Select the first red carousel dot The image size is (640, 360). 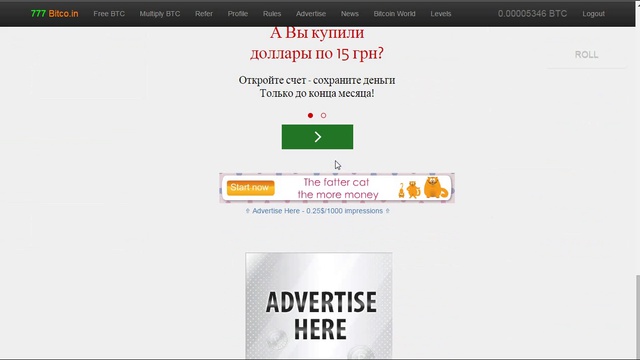(311, 116)
